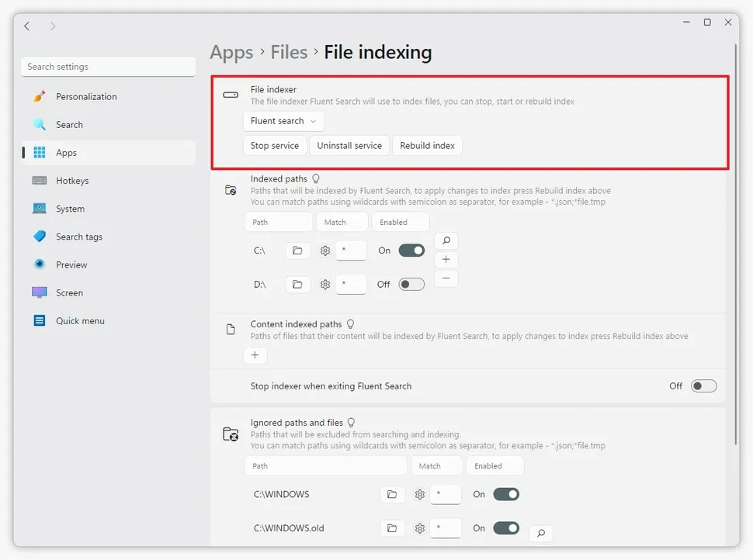
Task: Click the Rebuild index button
Action: coord(427,145)
